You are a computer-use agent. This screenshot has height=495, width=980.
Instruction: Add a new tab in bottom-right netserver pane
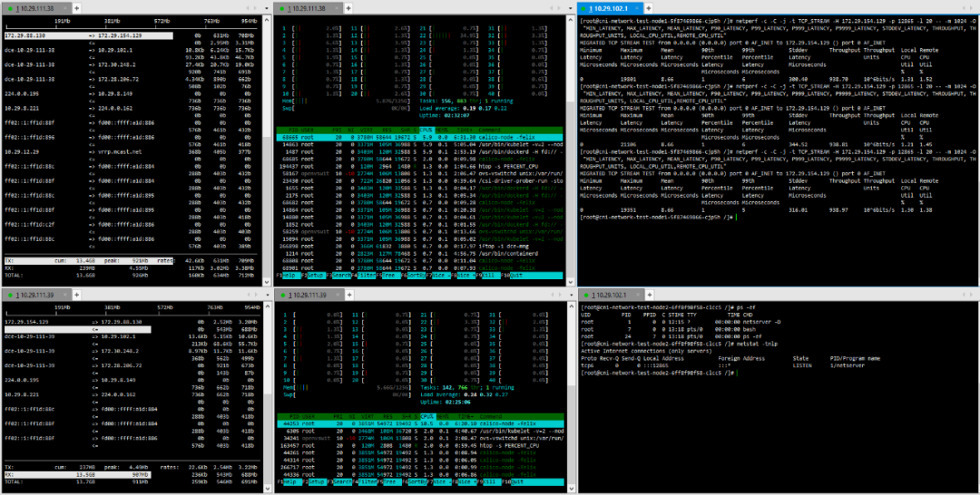(648, 295)
